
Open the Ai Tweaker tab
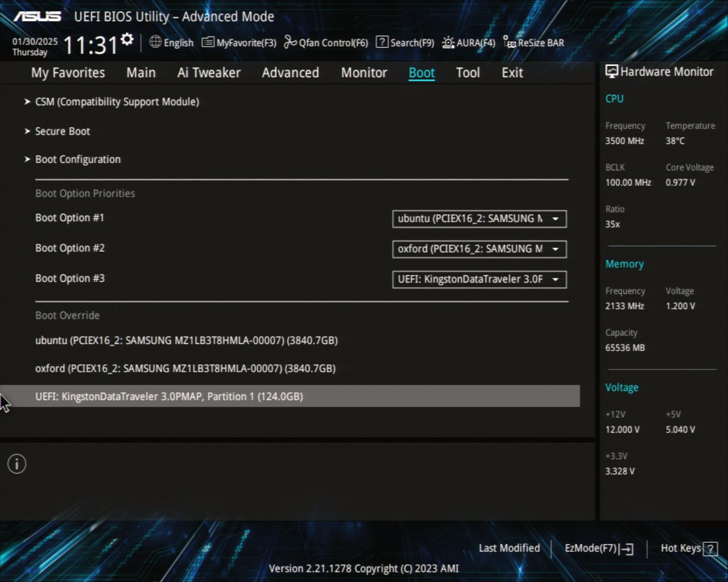coord(209,73)
